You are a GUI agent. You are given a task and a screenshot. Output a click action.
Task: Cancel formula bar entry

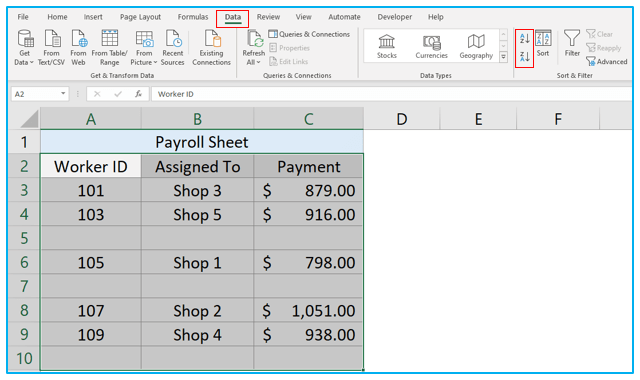click(x=97, y=94)
